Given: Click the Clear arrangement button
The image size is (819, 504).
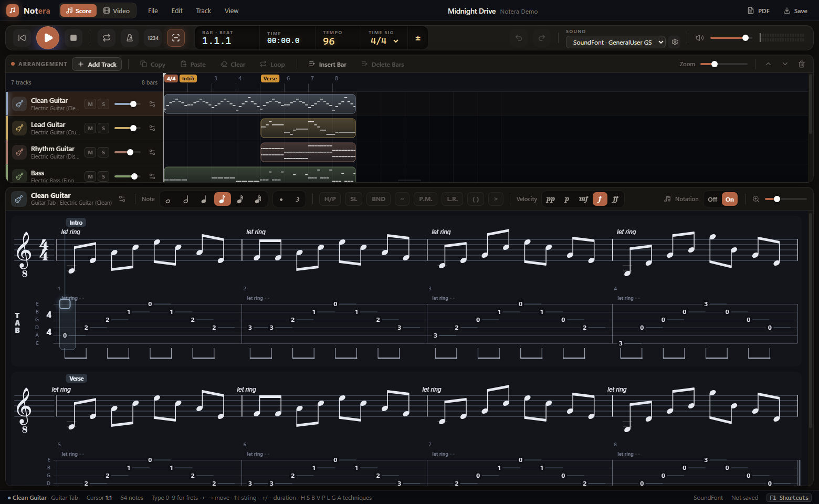Looking at the screenshot, I should tap(233, 64).
